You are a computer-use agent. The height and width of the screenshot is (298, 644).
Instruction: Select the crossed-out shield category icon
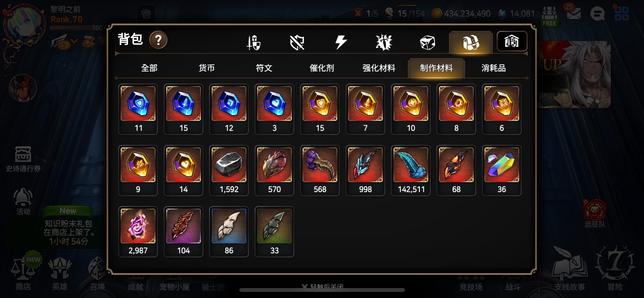pyautogui.click(x=297, y=42)
